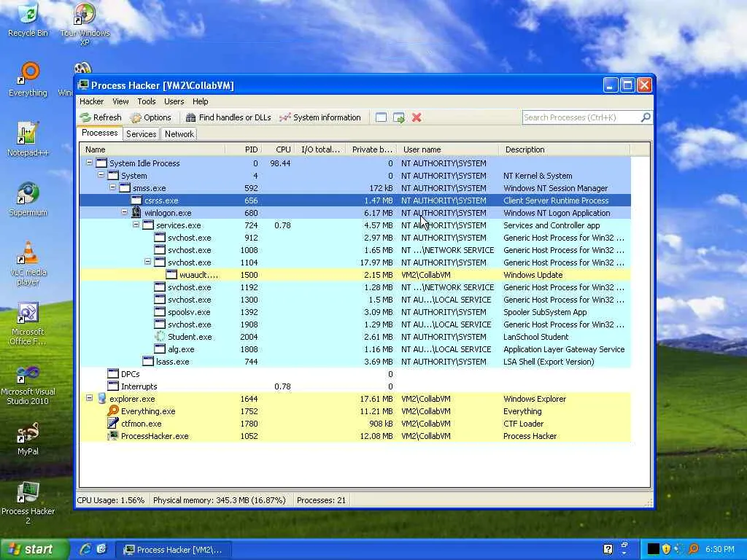This screenshot has height=560, width=747.
Task: Click the Physical memory status bar entry
Action: pos(219,500)
